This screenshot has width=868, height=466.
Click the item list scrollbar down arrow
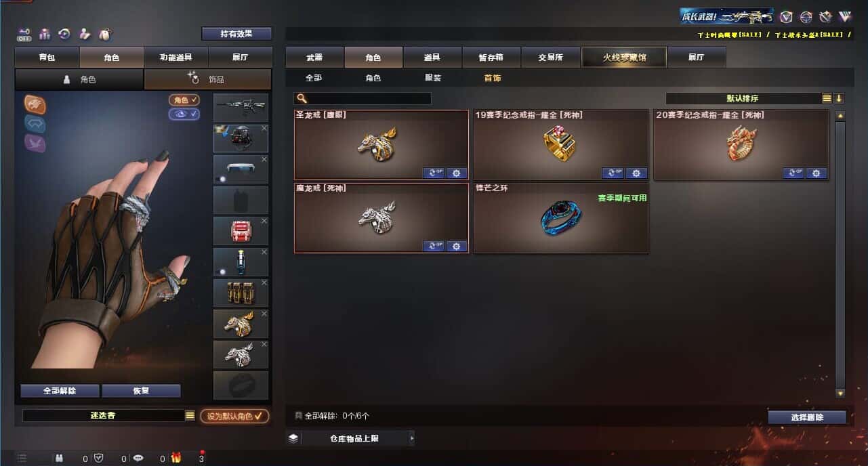point(840,393)
